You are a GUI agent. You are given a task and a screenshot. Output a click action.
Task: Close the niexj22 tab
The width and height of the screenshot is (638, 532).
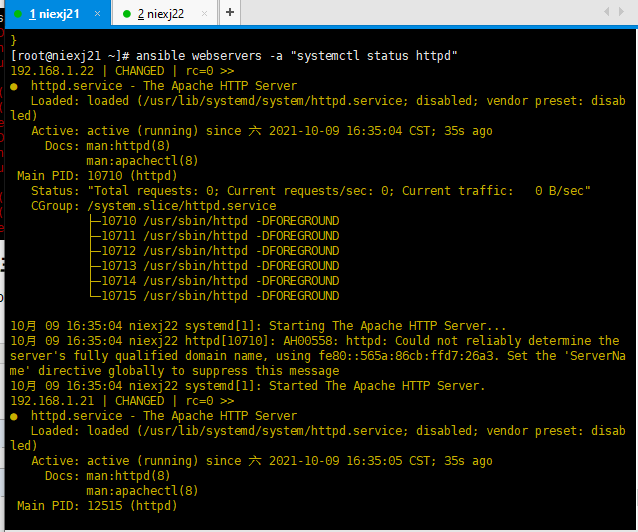pyautogui.click(x=204, y=14)
